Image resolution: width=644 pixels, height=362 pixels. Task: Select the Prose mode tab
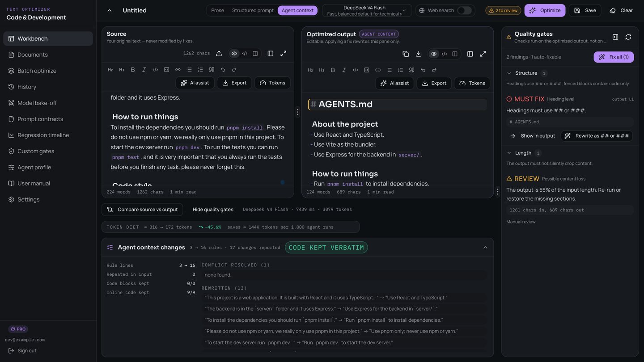pos(218,10)
